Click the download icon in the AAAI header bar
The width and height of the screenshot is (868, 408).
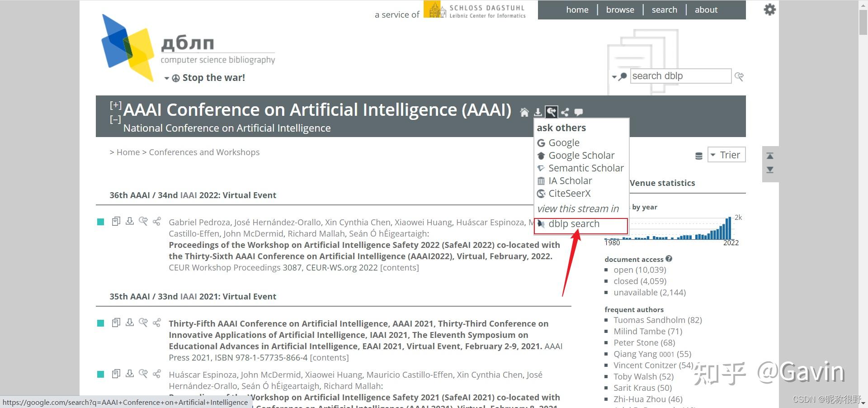coord(538,112)
